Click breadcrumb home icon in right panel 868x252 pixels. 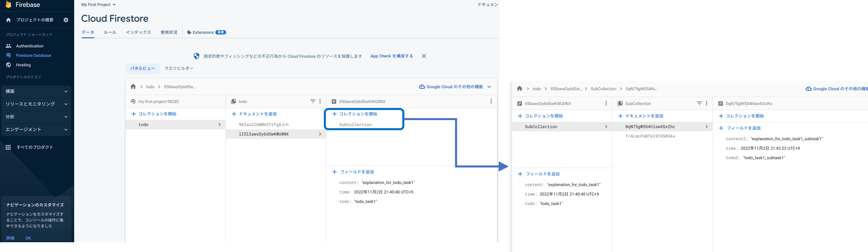point(520,88)
